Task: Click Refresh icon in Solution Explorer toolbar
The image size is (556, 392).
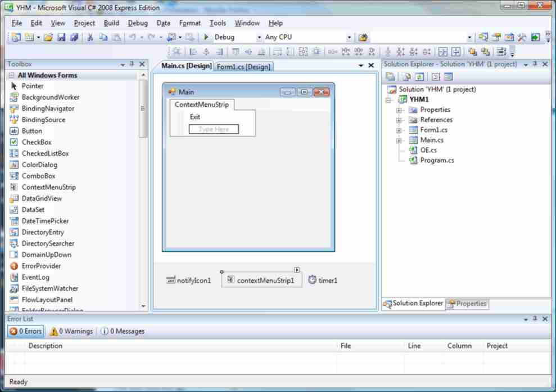Action: tap(419, 76)
